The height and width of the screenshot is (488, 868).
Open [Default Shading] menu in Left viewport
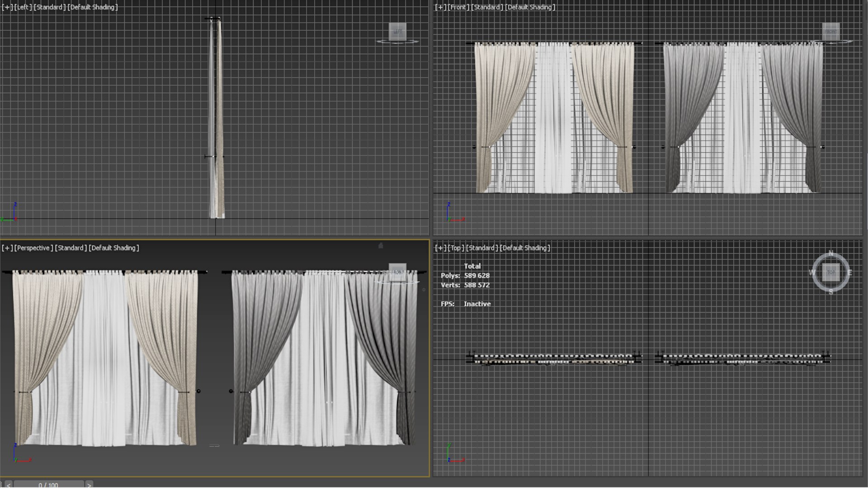[93, 7]
